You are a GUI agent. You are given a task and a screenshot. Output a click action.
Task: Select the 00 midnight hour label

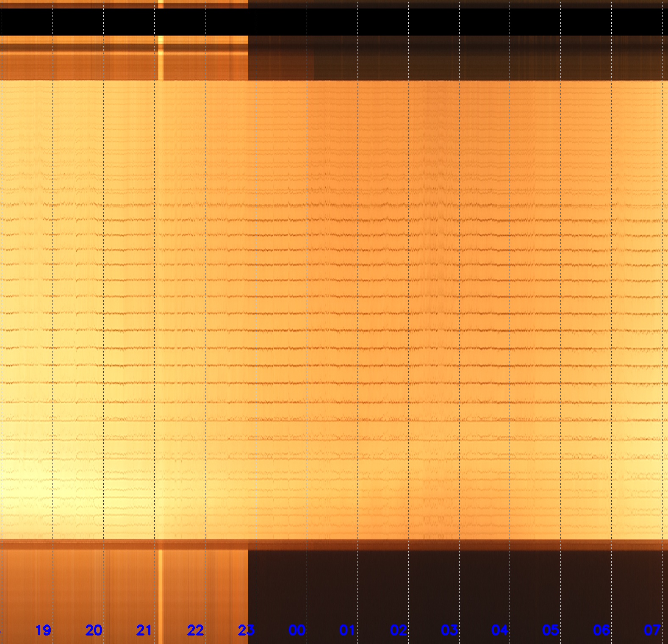pos(297,630)
